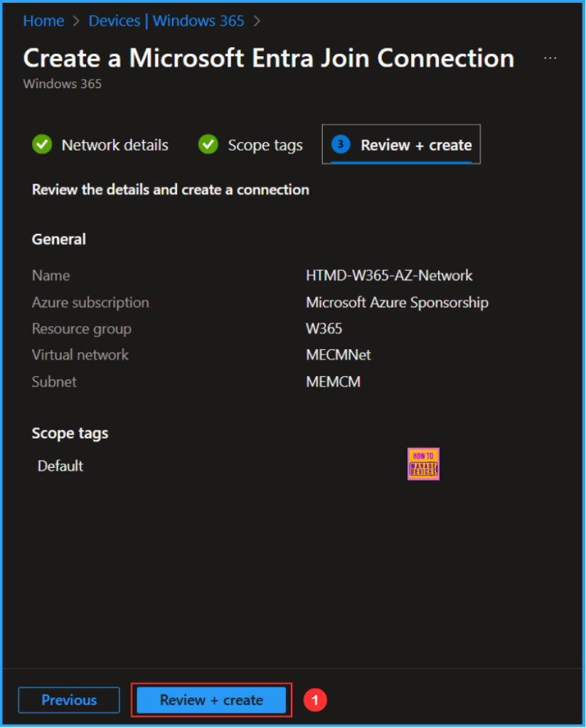
Task: Click the Scope tags green checkmark icon
Action: pyautogui.click(x=208, y=144)
